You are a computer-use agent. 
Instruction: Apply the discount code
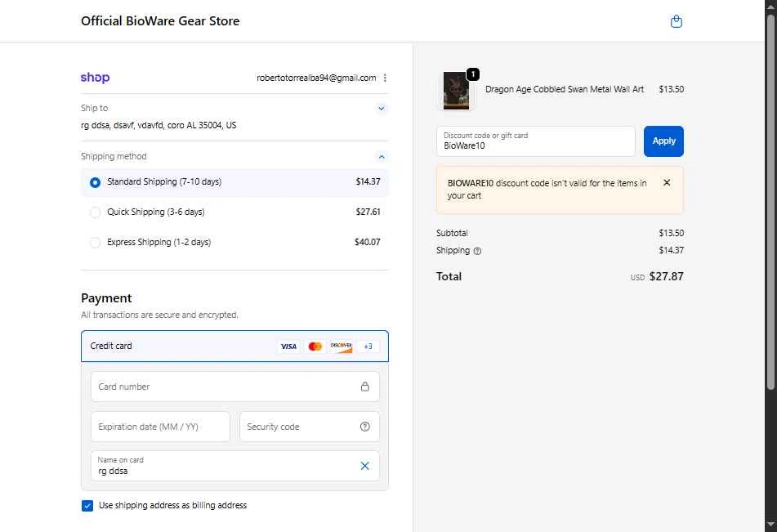[663, 141]
